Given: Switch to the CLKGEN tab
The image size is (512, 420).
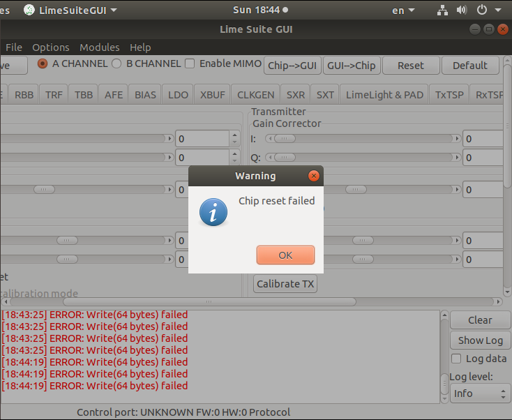Looking at the screenshot, I should coord(256,95).
